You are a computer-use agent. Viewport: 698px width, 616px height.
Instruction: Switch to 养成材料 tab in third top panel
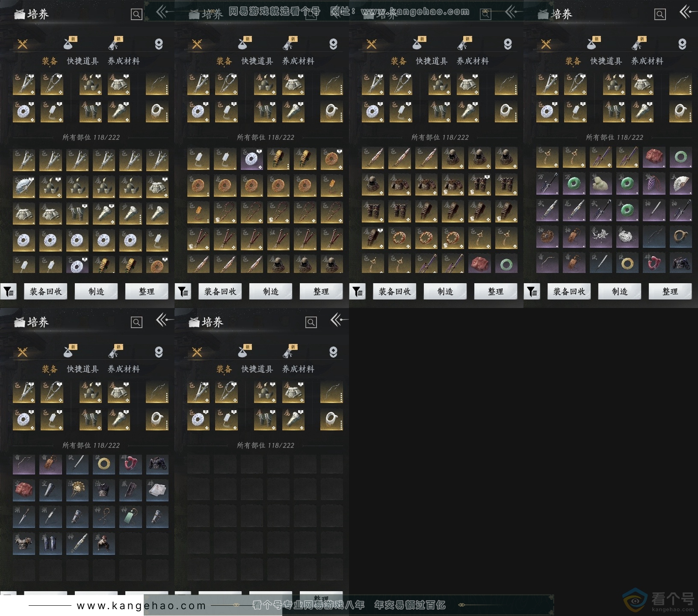pos(473,61)
